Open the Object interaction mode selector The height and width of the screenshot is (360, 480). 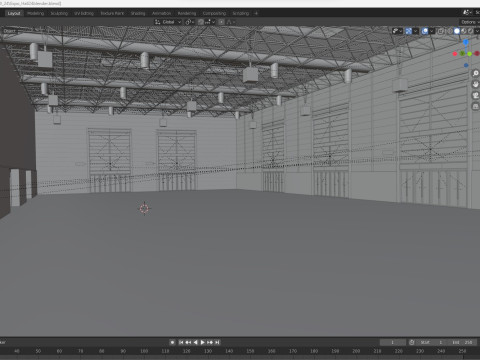(x=9, y=31)
